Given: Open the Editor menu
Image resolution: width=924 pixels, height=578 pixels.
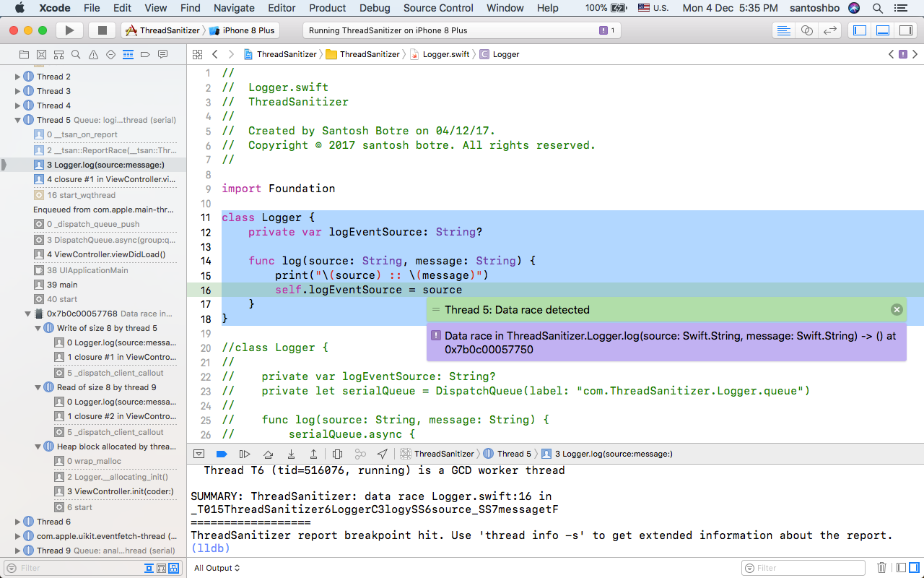Looking at the screenshot, I should coord(282,8).
